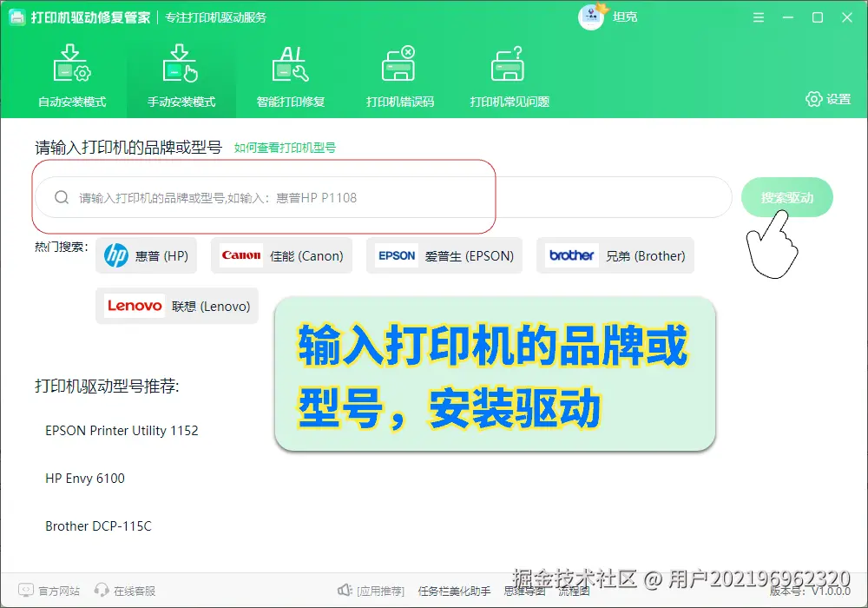Choose Brother DCP-115C recommendation
Viewport: 868px width, 608px height.
tap(98, 526)
